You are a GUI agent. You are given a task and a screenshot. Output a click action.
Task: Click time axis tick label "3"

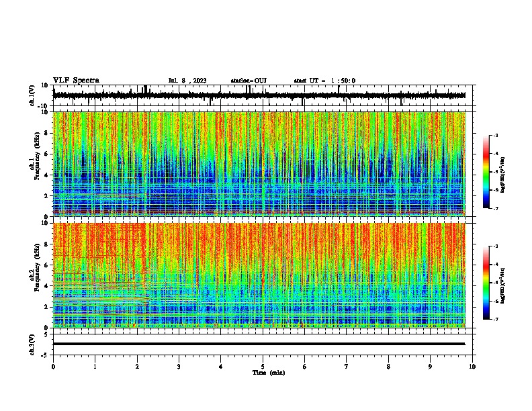pyautogui.click(x=179, y=367)
